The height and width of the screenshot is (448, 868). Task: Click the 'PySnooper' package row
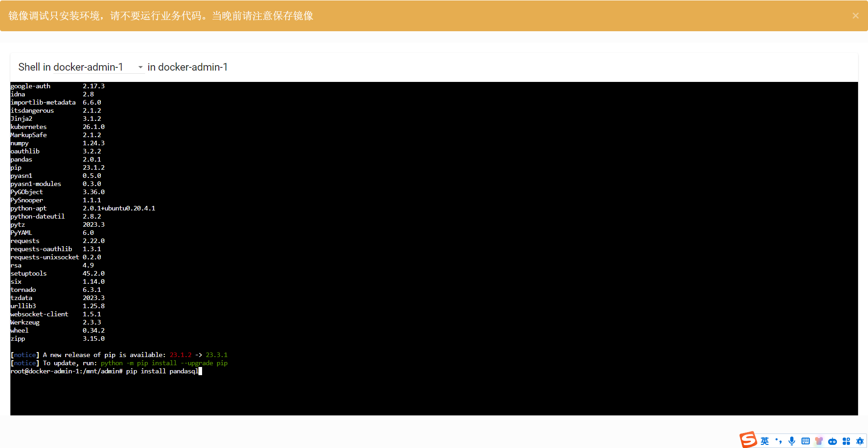coord(56,200)
